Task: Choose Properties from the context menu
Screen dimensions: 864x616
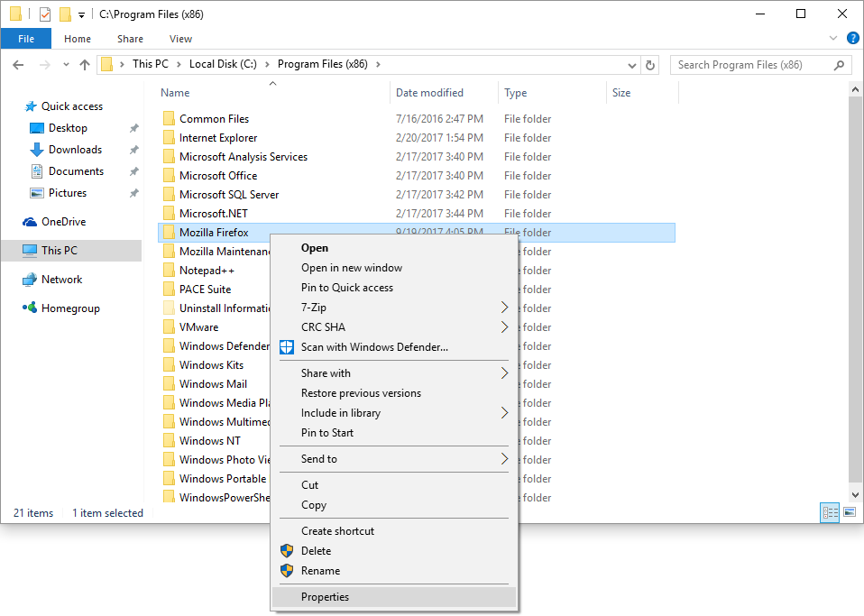Action: click(x=394, y=597)
